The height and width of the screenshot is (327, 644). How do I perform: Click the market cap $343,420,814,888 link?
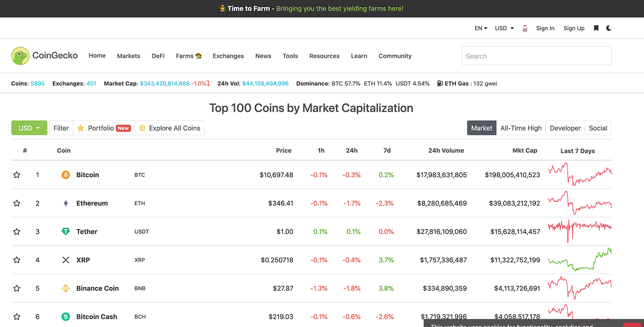point(165,83)
